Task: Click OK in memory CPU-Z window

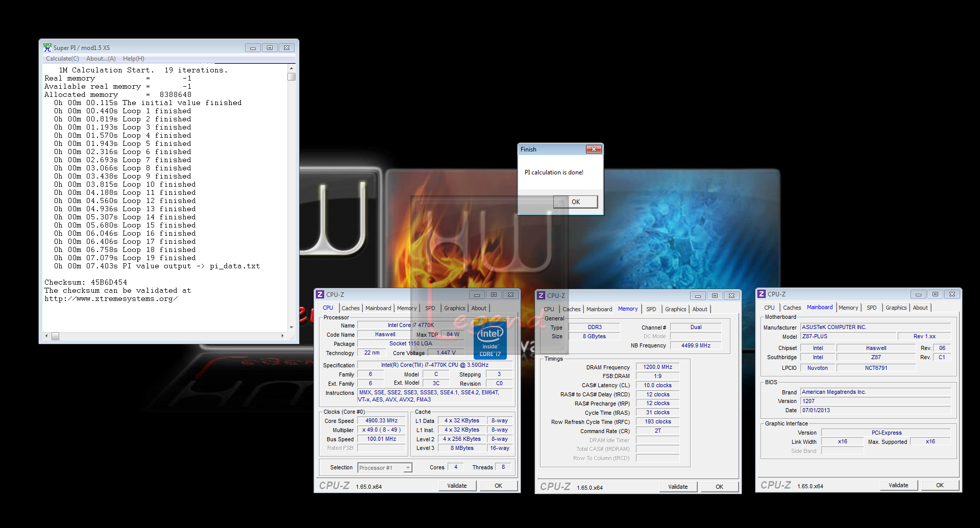Action: click(719, 487)
